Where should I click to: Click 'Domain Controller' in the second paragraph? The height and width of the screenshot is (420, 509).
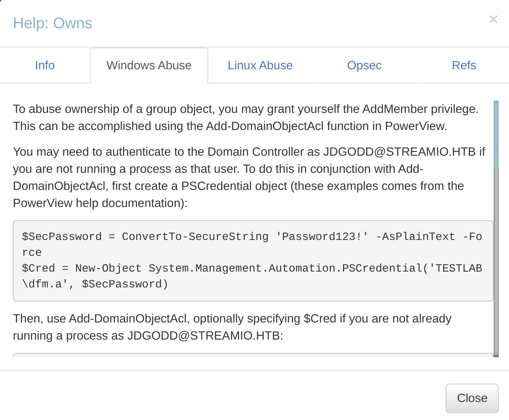(x=263, y=151)
